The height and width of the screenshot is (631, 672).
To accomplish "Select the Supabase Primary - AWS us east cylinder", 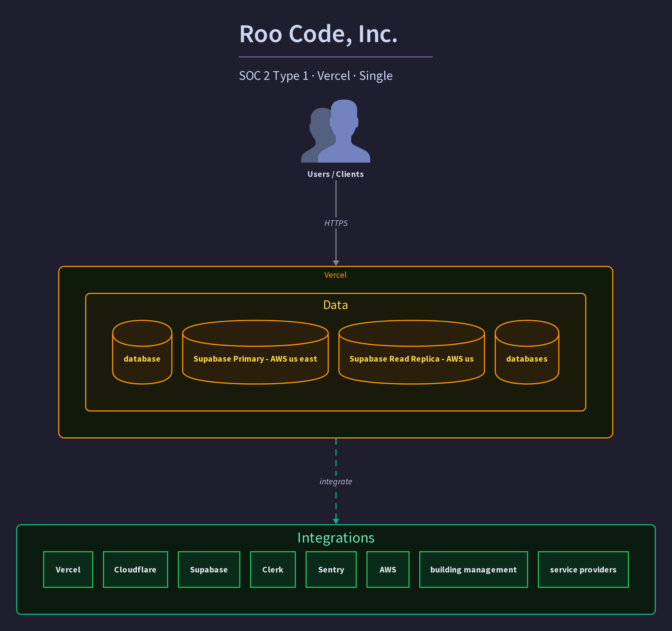I will pos(255,352).
